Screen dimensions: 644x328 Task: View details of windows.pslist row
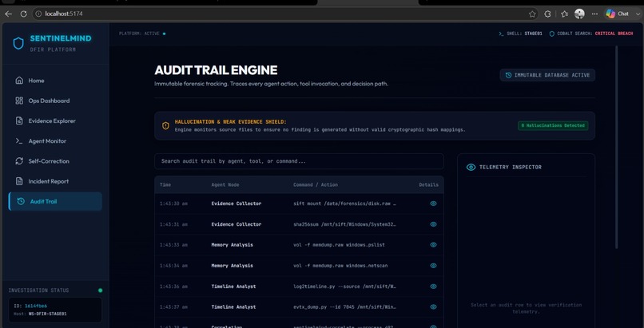[433, 245]
